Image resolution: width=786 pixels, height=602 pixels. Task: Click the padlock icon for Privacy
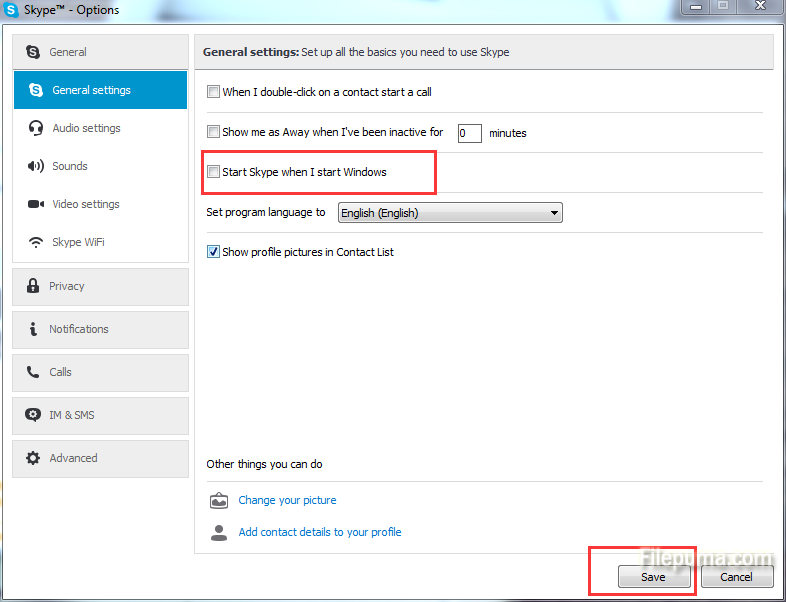point(33,286)
